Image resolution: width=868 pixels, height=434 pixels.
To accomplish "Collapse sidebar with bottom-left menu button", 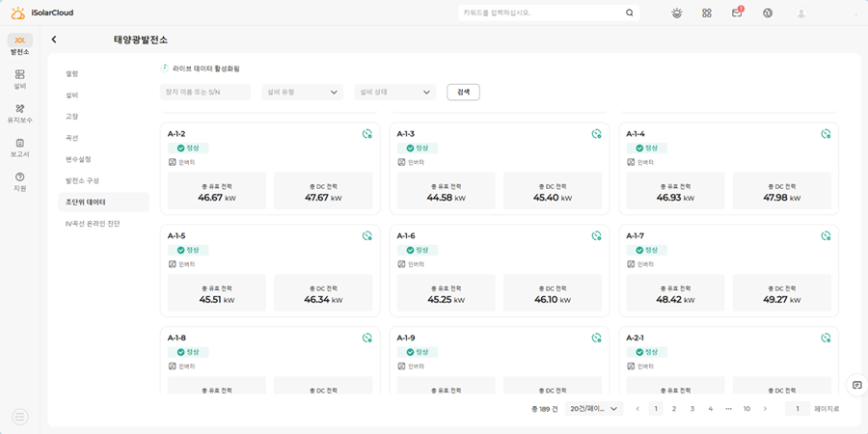I will point(20,417).
